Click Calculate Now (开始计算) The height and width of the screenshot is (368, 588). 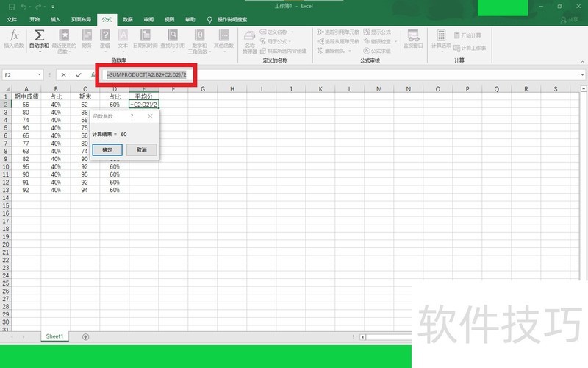(467, 35)
